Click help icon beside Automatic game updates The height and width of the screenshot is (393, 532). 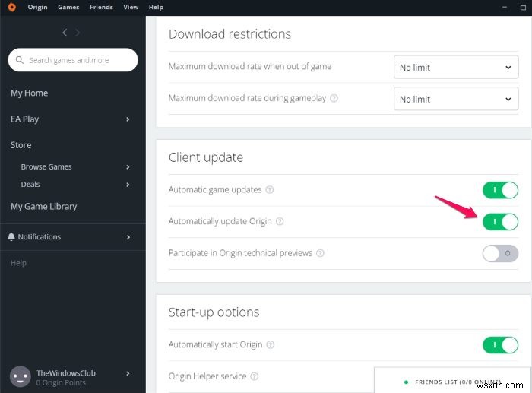(270, 190)
